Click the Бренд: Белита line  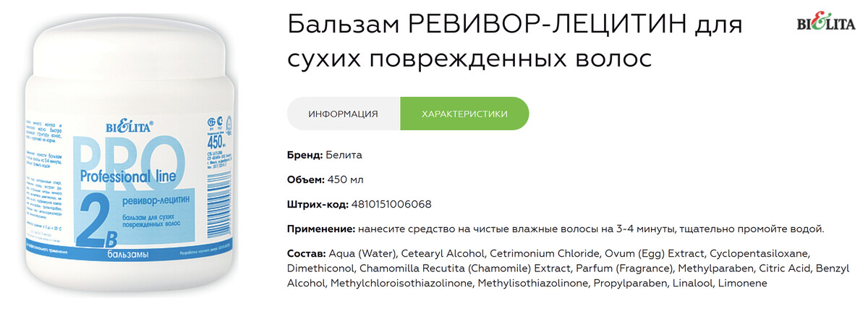[x=325, y=155]
